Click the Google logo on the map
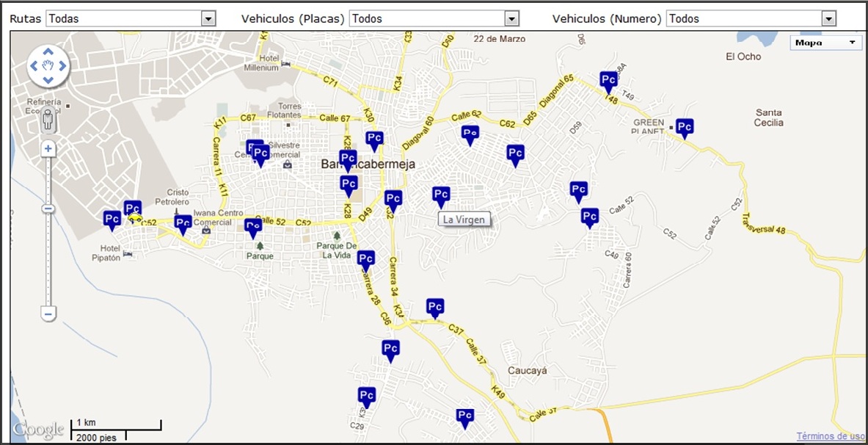This screenshot has height=445, width=868. (39, 430)
